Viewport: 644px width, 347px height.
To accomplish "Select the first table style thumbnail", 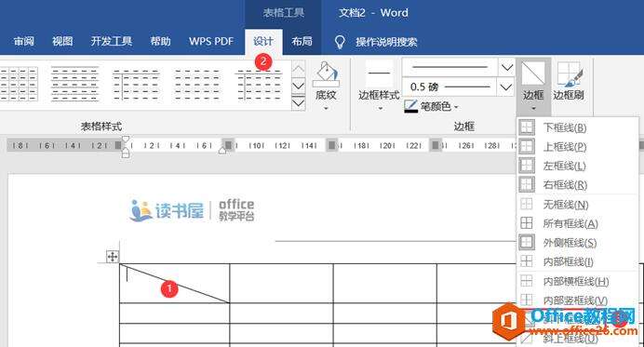I will pyautogui.click(x=19, y=84).
